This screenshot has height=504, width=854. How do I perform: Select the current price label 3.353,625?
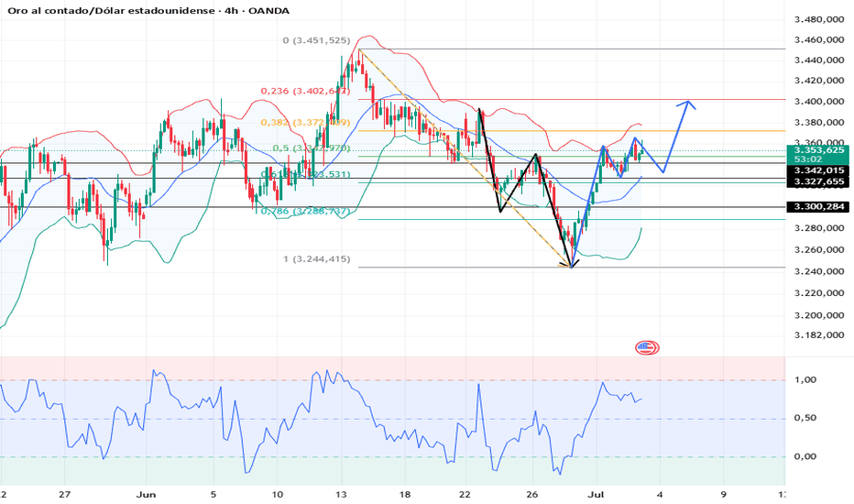(x=818, y=150)
